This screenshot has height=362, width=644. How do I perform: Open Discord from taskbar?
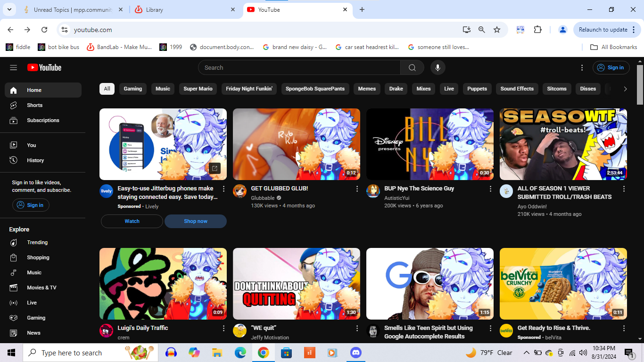[355, 353]
